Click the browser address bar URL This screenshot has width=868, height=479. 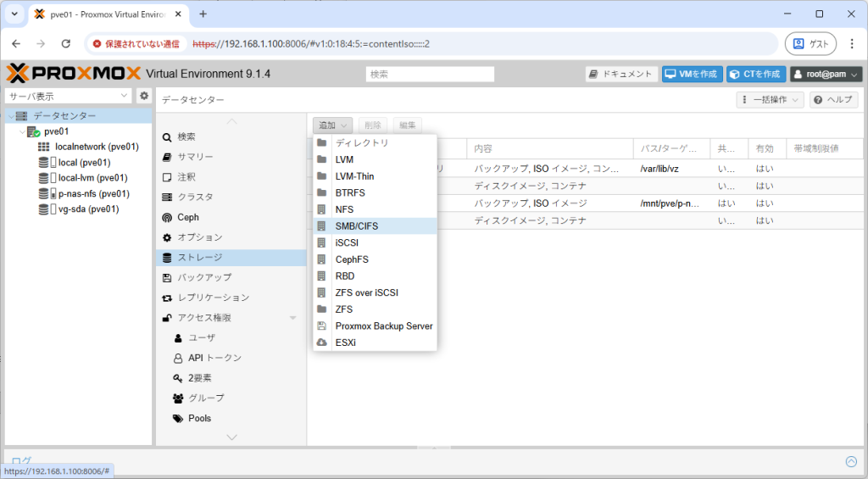(311, 44)
